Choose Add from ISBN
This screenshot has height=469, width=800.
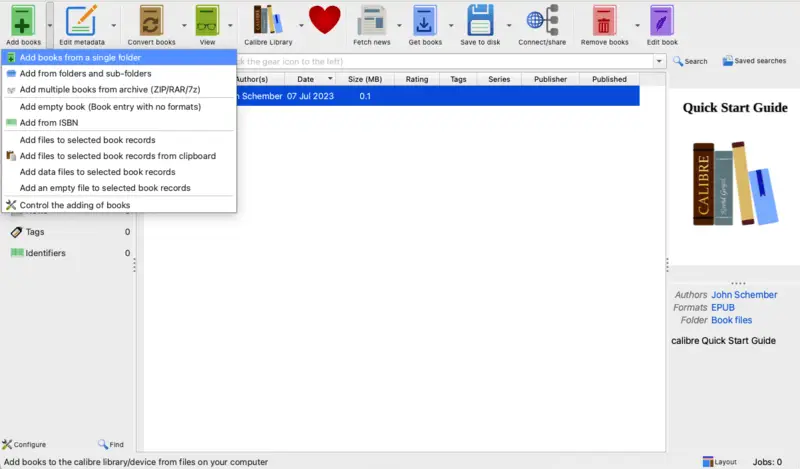click(119, 122)
